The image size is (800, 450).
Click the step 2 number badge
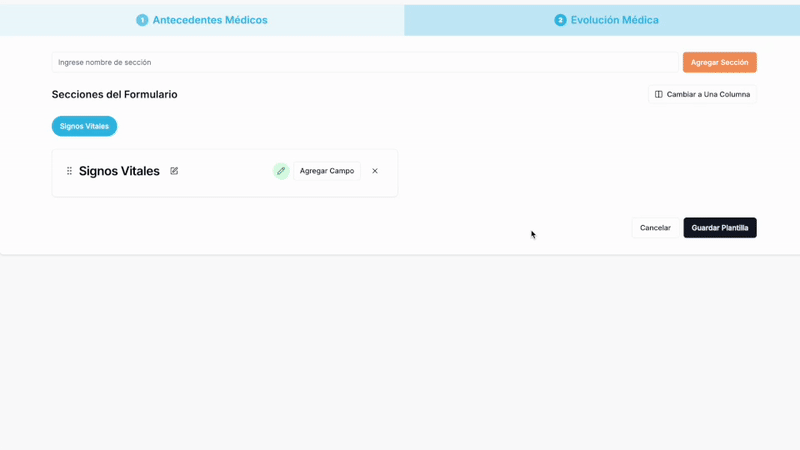(560, 20)
